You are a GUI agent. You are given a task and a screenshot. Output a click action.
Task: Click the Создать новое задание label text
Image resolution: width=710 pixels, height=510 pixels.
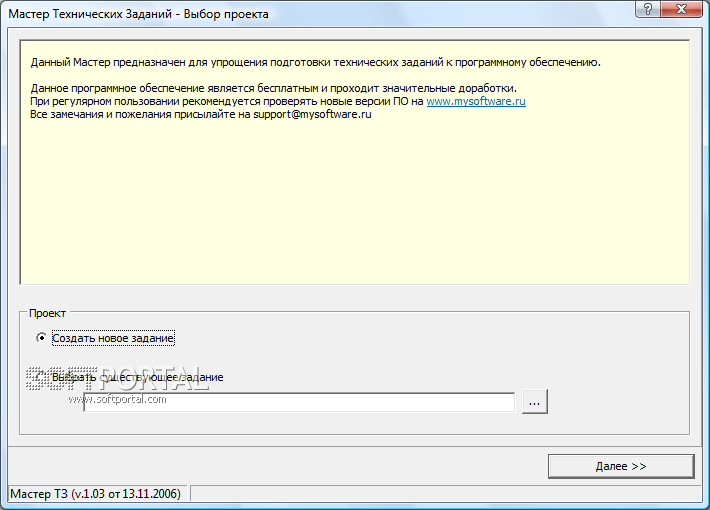(113, 338)
